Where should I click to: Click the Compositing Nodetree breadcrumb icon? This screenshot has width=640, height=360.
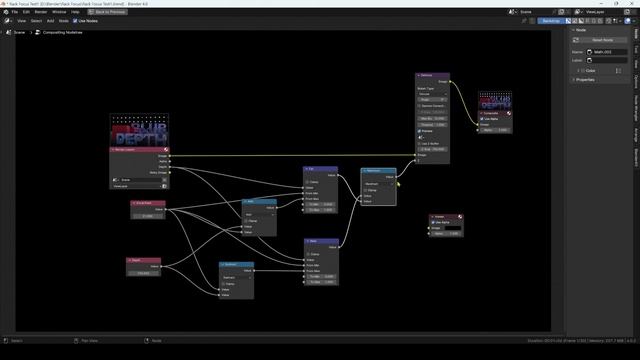(x=38, y=32)
